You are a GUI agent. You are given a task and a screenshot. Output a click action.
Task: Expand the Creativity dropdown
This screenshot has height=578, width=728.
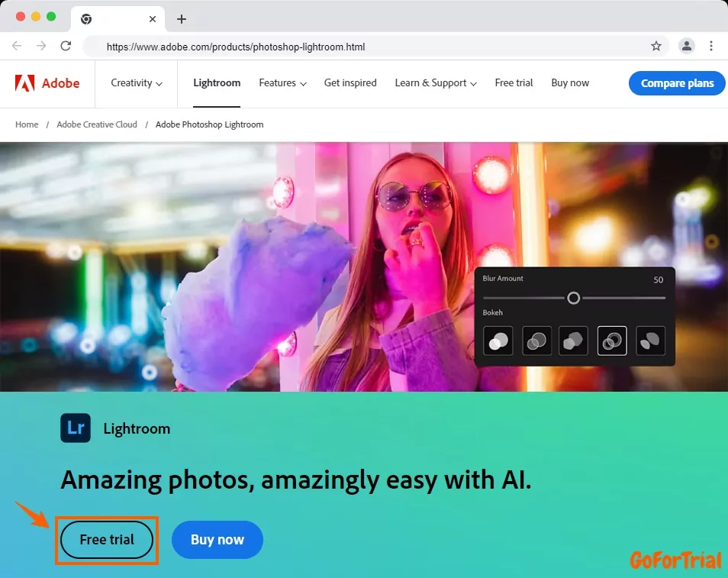(x=137, y=83)
